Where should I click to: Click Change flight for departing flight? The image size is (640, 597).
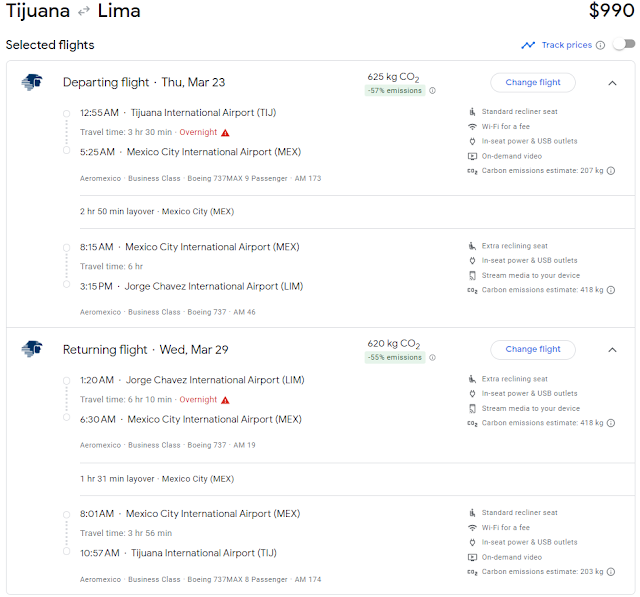pyautogui.click(x=533, y=82)
